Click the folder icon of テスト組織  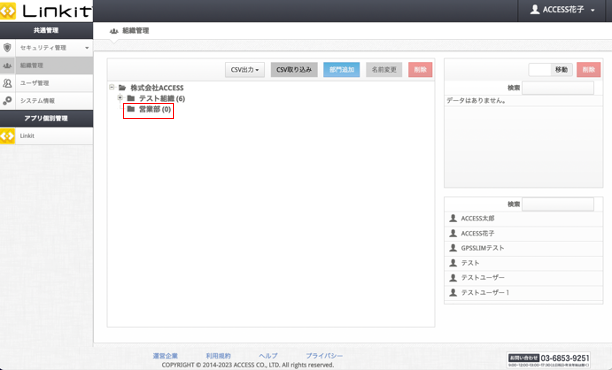coord(131,98)
